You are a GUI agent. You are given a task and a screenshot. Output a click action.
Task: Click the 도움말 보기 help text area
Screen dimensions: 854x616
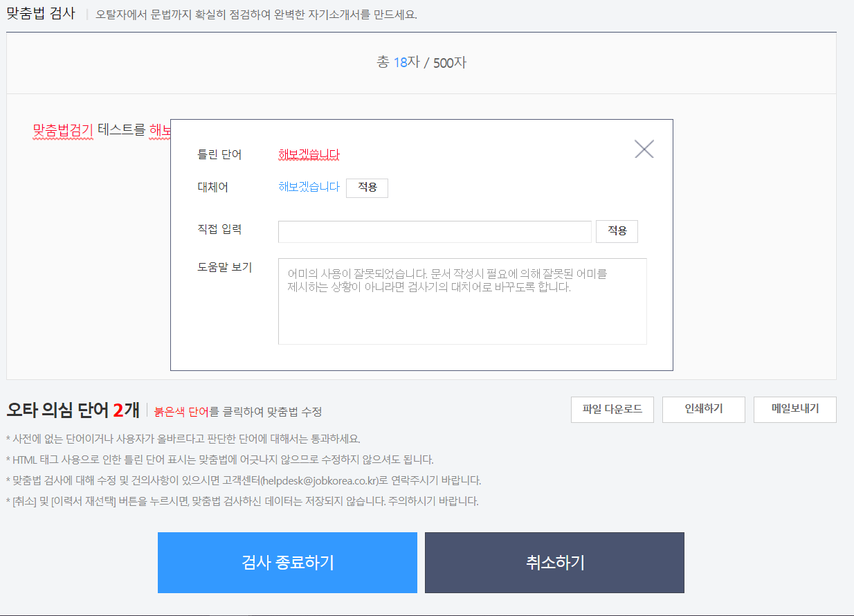point(462,300)
